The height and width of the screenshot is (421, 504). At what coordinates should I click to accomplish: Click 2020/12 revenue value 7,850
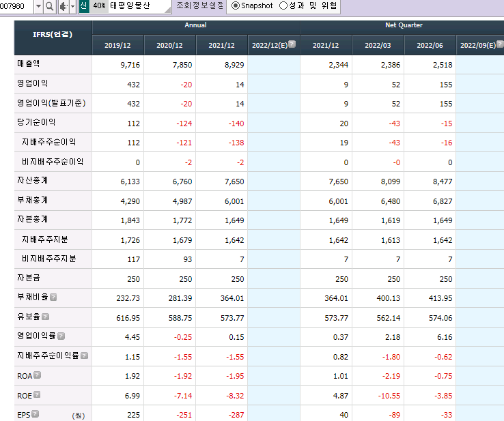[182, 65]
